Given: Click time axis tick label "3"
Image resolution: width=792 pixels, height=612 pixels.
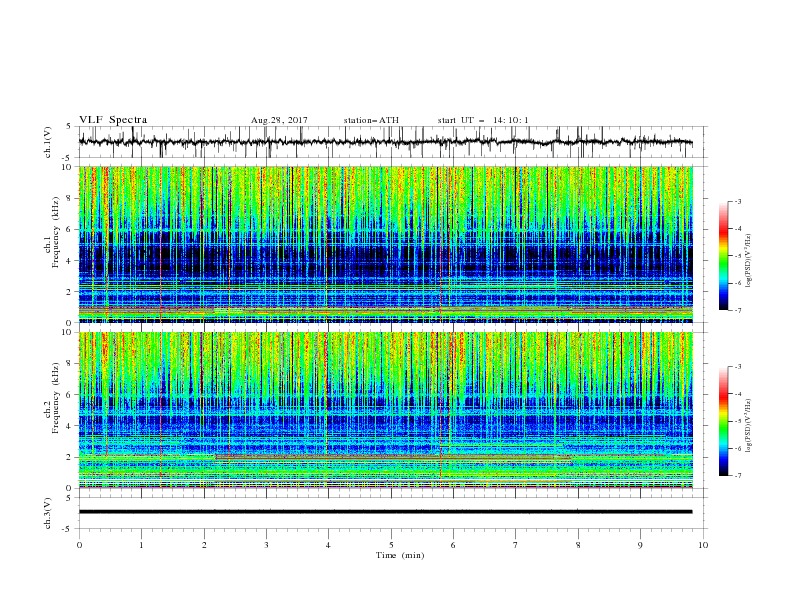Looking at the screenshot, I should click(266, 545).
